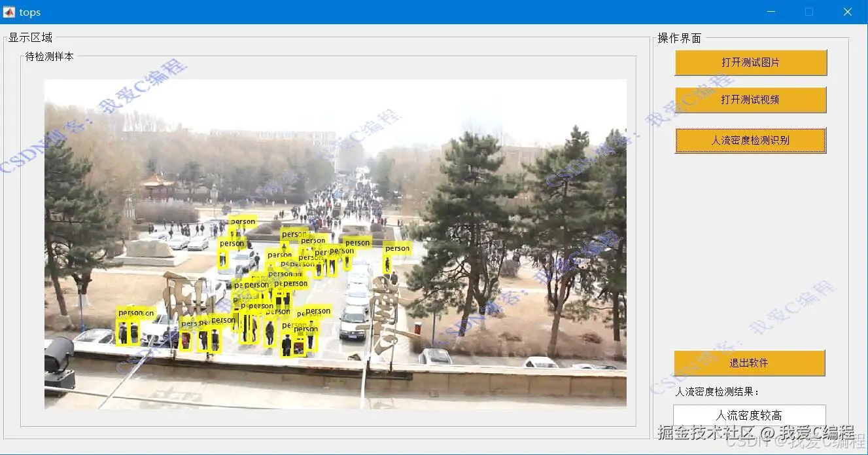
Task: Click the tops window title text
Action: pyautogui.click(x=30, y=12)
